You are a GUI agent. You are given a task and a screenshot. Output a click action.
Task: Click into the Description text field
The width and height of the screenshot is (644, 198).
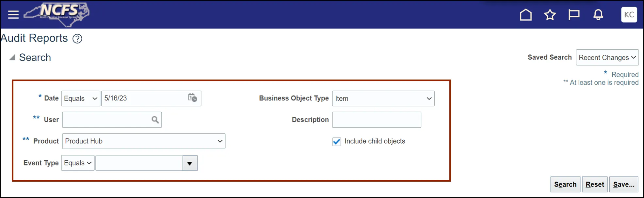coord(376,120)
